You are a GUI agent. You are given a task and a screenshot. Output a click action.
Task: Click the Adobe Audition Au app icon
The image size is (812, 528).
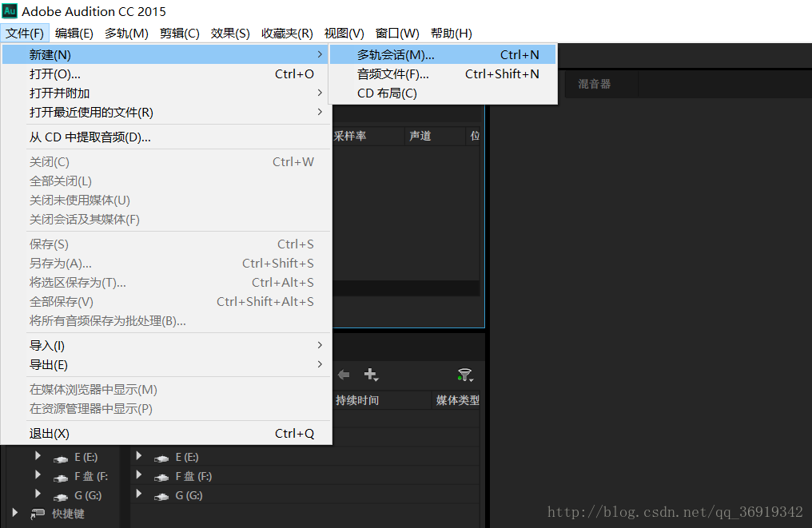[10, 11]
